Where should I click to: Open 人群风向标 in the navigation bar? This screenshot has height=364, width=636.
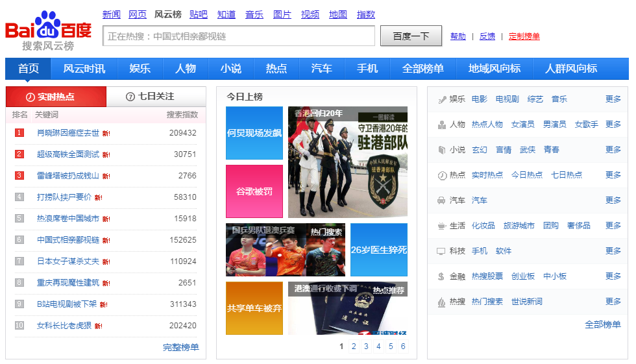571,69
